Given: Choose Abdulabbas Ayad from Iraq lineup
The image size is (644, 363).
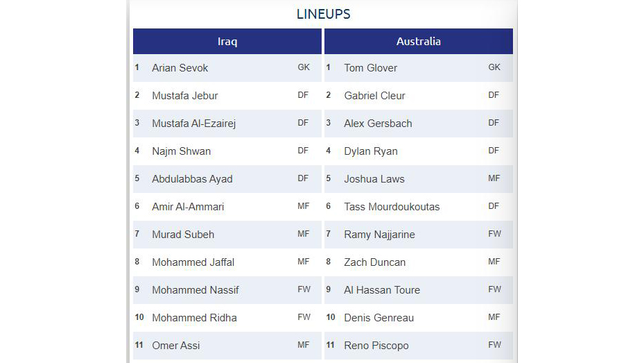Looking at the screenshot, I should pos(192,179).
